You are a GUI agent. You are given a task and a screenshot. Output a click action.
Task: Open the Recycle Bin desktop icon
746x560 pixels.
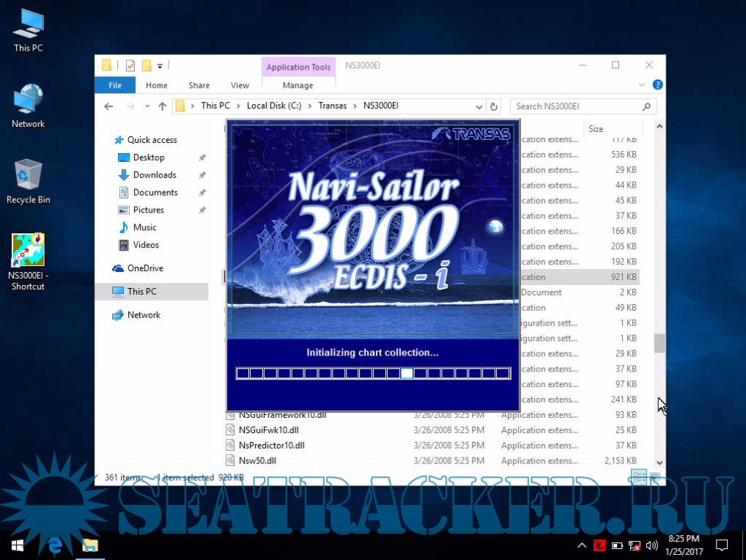[x=28, y=176]
